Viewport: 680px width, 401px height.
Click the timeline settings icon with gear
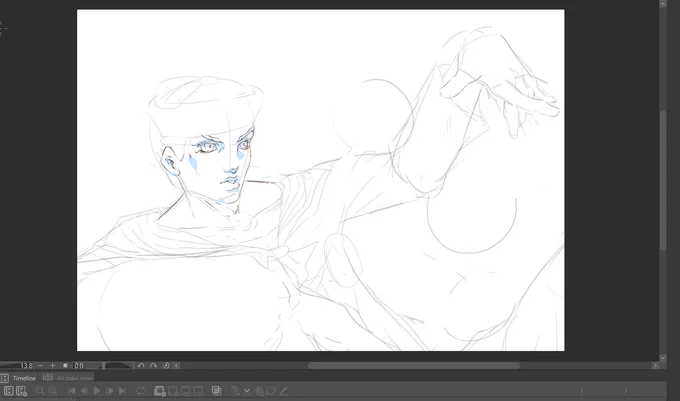click(x=21, y=391)
